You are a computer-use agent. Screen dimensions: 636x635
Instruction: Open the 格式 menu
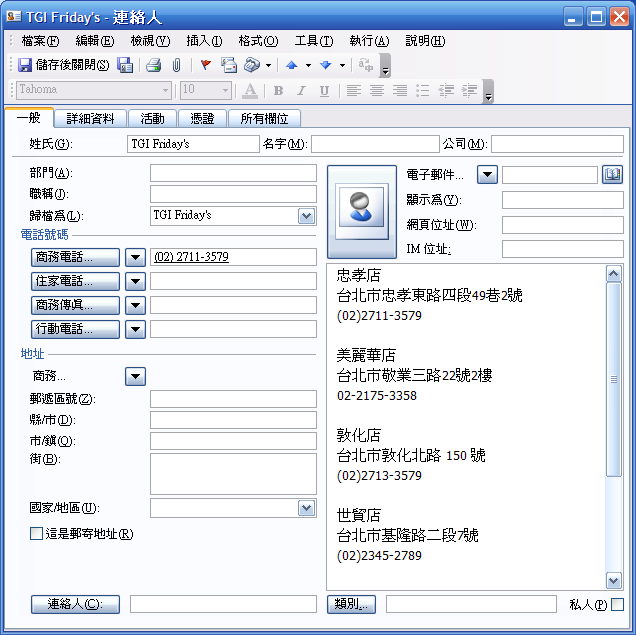click(258, 41)
